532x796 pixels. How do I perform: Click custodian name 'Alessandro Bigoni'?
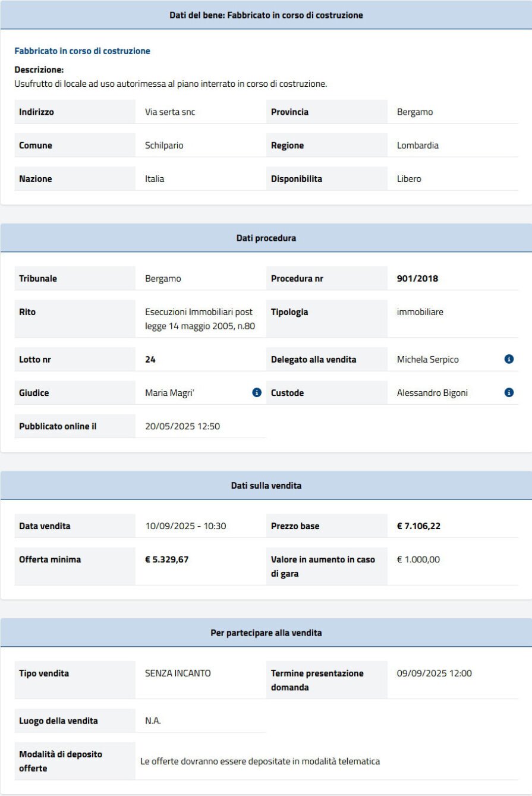(432, 392)
